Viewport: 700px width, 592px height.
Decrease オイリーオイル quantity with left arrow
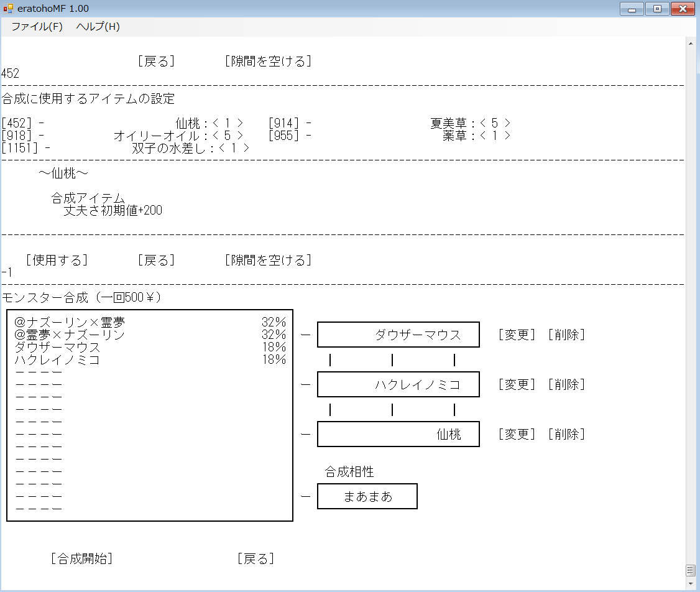click(x=216, y=136)
